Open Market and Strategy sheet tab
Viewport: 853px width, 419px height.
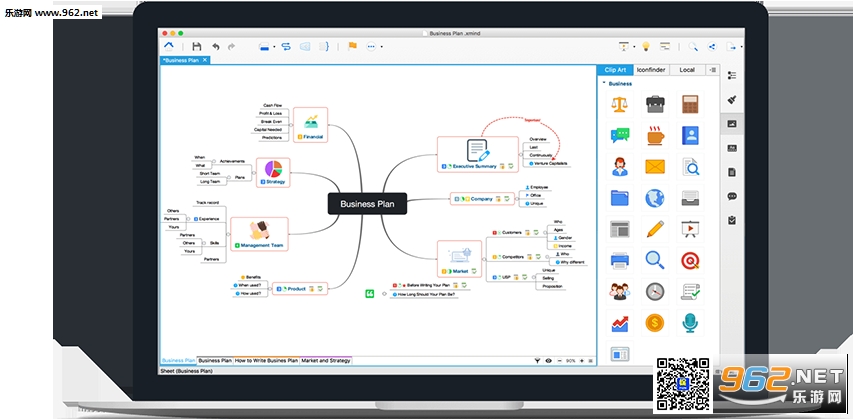(326, 360)
